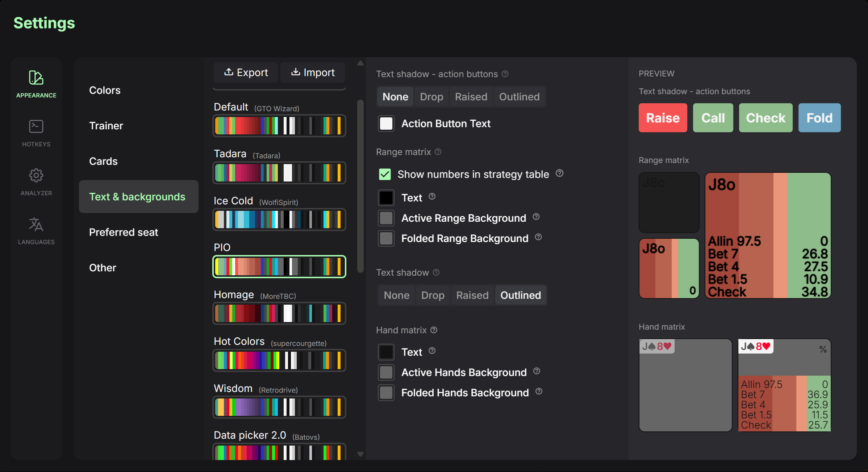The height and width of the screenshot is (472, 868).
Task: Select None in lower Text shadow options
Action: [396, 295]
